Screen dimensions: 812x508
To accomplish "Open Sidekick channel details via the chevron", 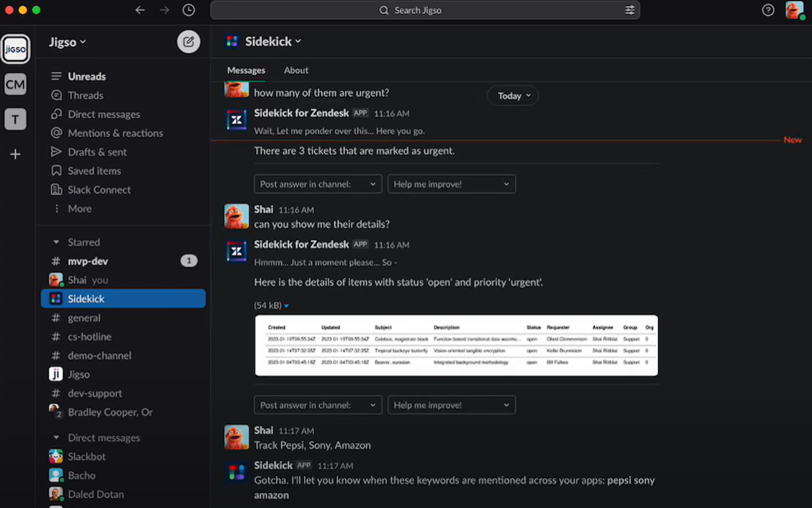I will pyautogui.click(x=298, y=41).
